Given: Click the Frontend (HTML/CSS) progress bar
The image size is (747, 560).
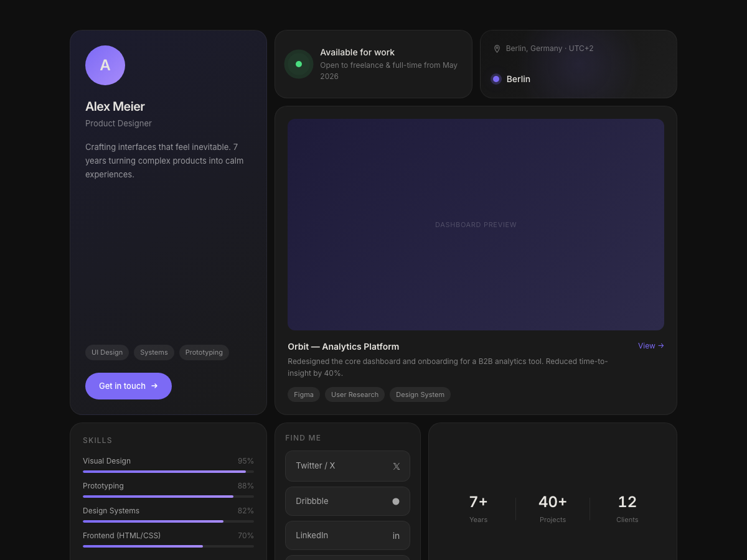Looking at the screenshot, I should [168, 546].
